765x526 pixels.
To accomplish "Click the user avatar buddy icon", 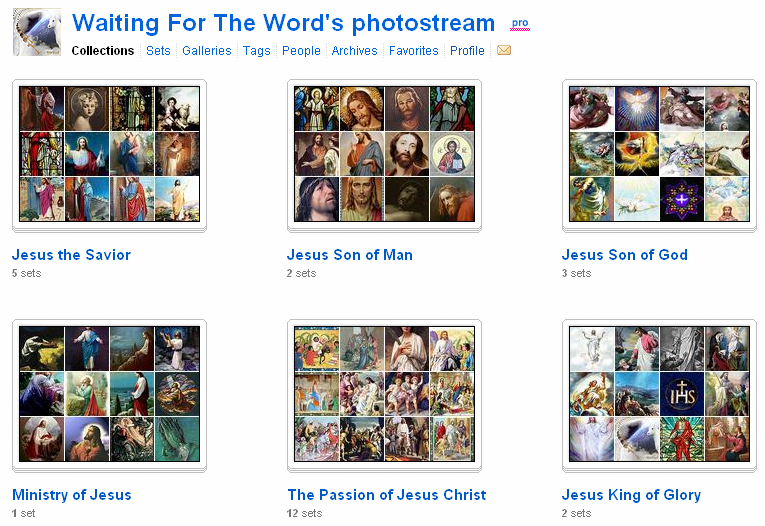I will 36,32.
